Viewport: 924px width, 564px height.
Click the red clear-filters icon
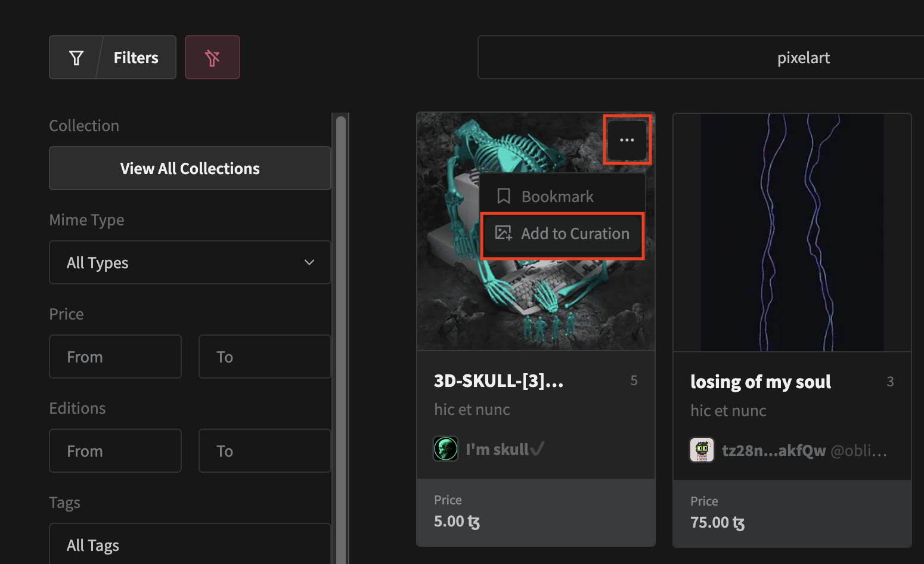(212, 57)
